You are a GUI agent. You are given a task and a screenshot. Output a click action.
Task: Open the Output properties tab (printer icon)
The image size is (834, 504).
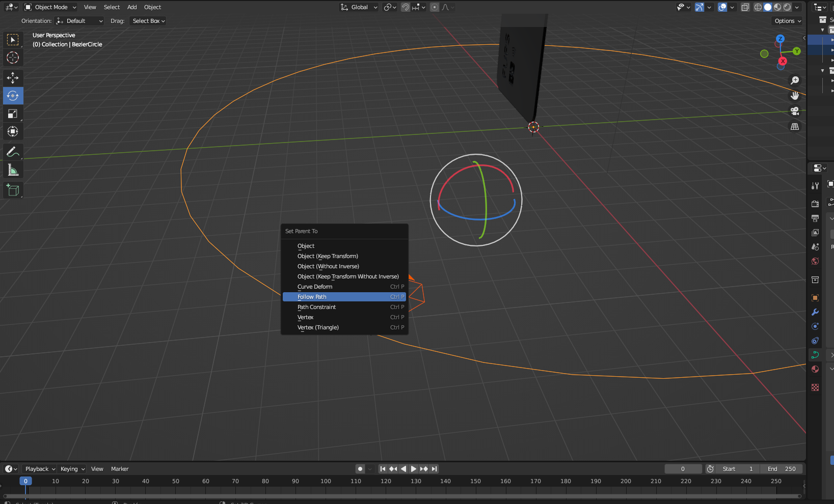(815, 218)
